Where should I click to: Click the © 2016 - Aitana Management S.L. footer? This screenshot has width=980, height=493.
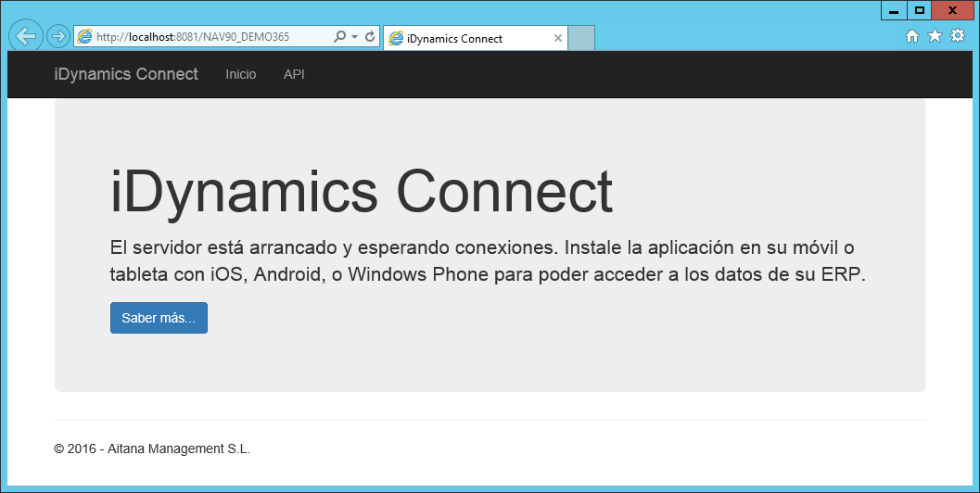pyautogui.click(x=152, y=449)
